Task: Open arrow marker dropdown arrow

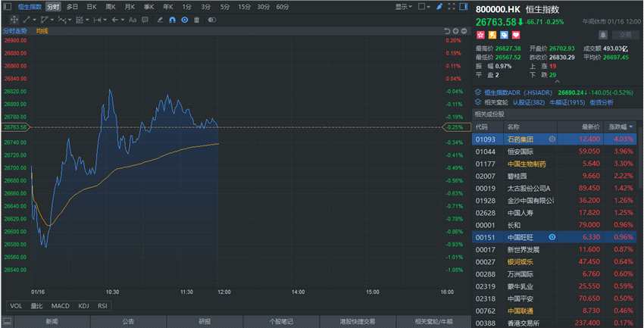Action: tap(123, 20)
